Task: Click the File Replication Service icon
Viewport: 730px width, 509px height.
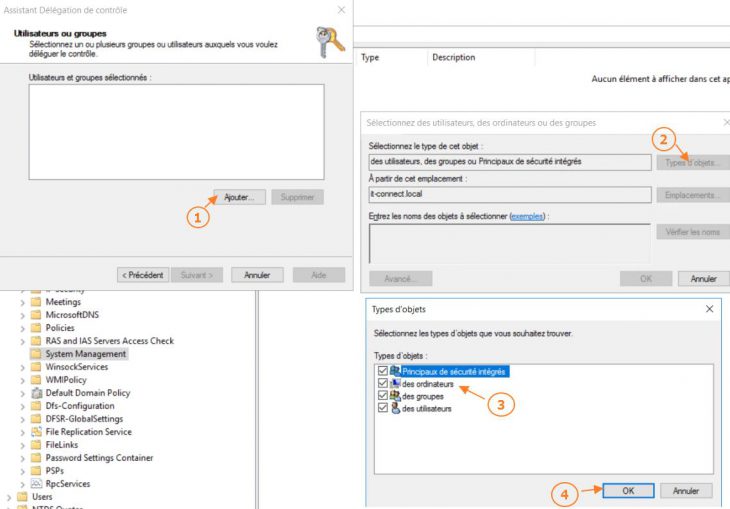Action: coord(36,432)
